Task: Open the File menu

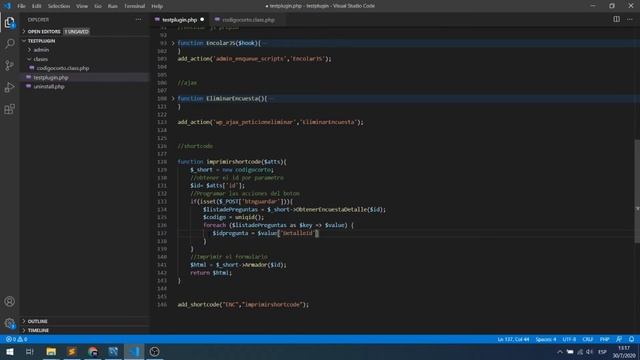Action: [x=21, y=6]
